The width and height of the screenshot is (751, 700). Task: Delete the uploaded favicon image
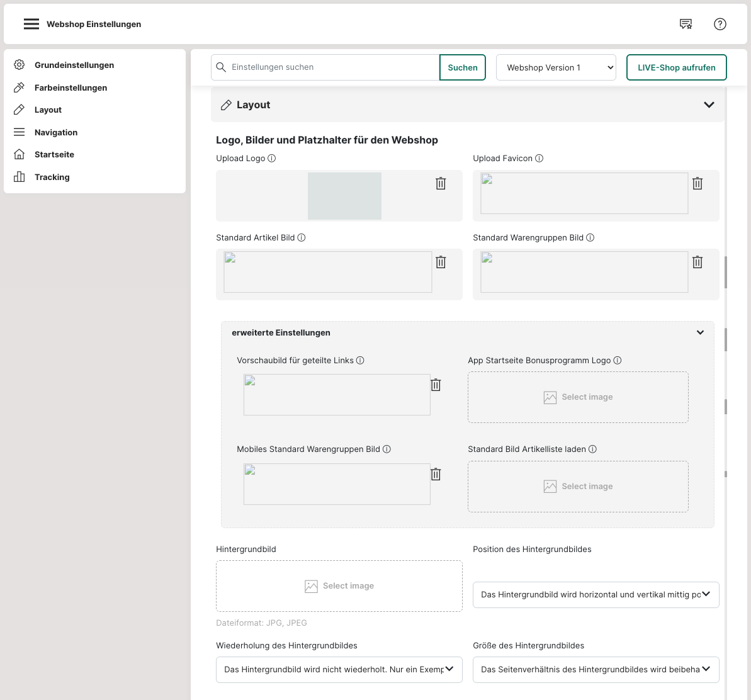tap(697, 183)
